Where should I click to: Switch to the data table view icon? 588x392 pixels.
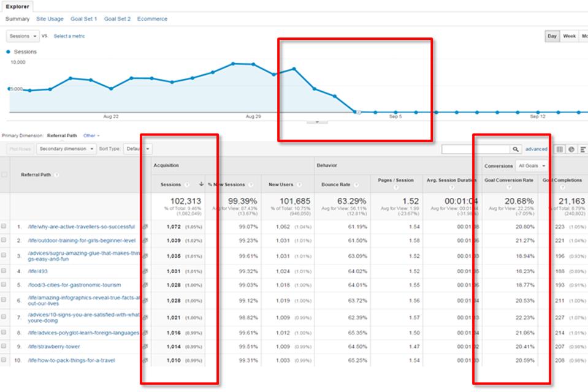point(560,149)
